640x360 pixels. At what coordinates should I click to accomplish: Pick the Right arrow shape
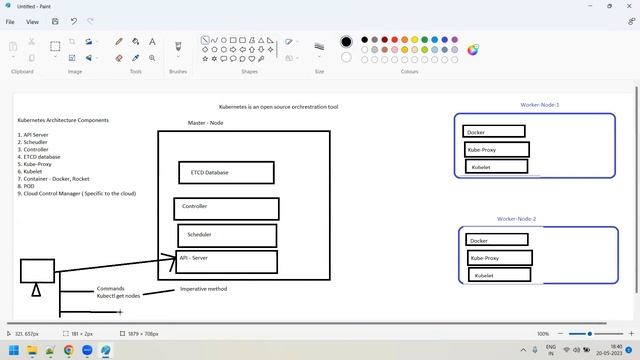pos(233,49)
